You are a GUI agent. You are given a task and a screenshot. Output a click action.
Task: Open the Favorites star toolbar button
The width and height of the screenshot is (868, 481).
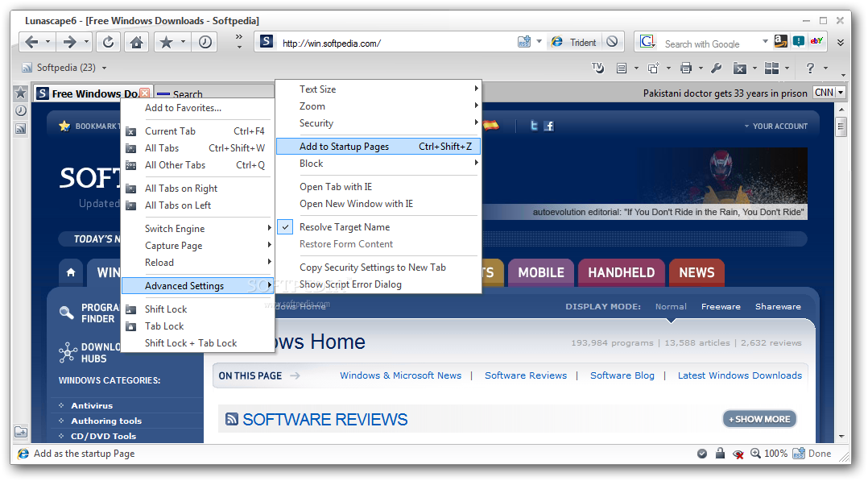click(x=166, y=42)
